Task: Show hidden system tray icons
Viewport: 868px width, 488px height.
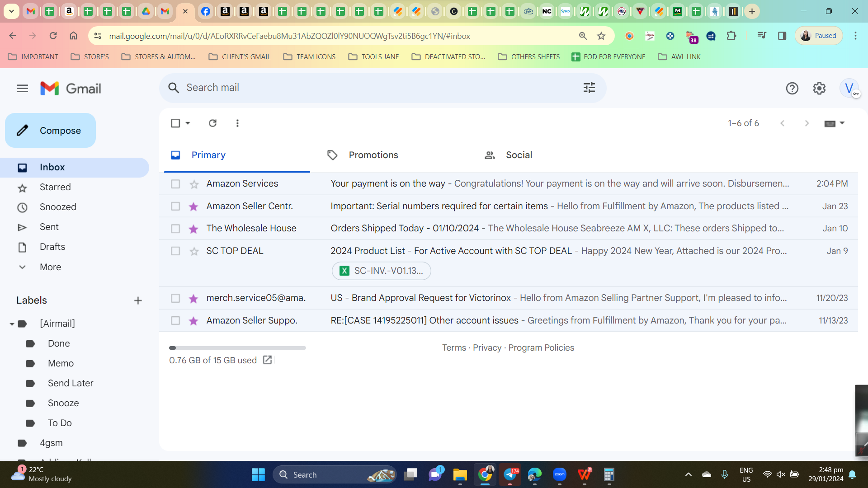Action: 688,474
